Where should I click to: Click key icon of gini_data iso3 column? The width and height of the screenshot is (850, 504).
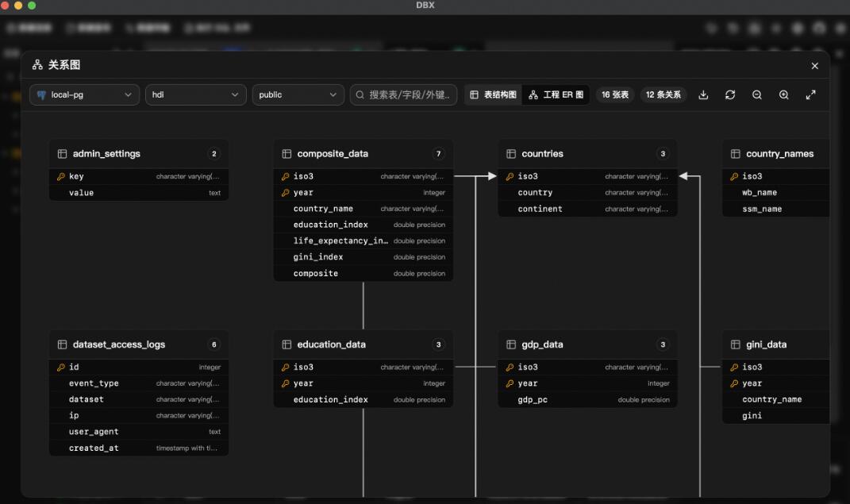(x=734, y=367)
